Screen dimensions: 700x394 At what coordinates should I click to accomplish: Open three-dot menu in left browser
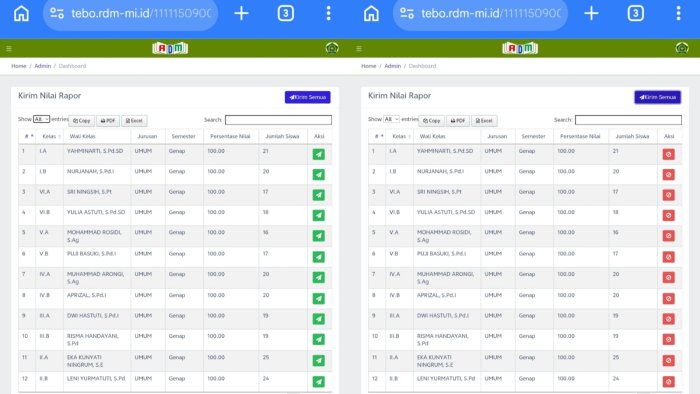click(329, 13)
